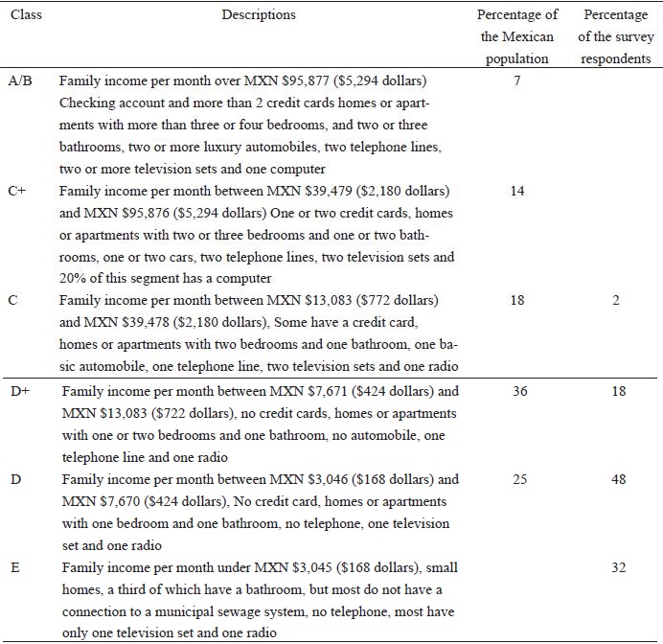Click the Mexican population value 36
The image size is (663, 644).
click(517, 391)
